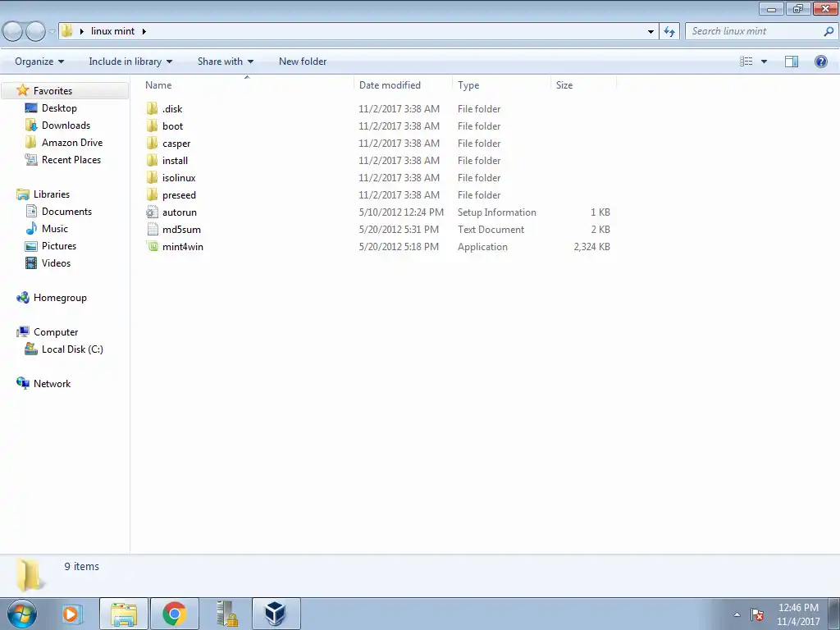Click the folder icon in the address bar
The height and width of the screenshot is (630, 840).
click(x=67, y=31)
